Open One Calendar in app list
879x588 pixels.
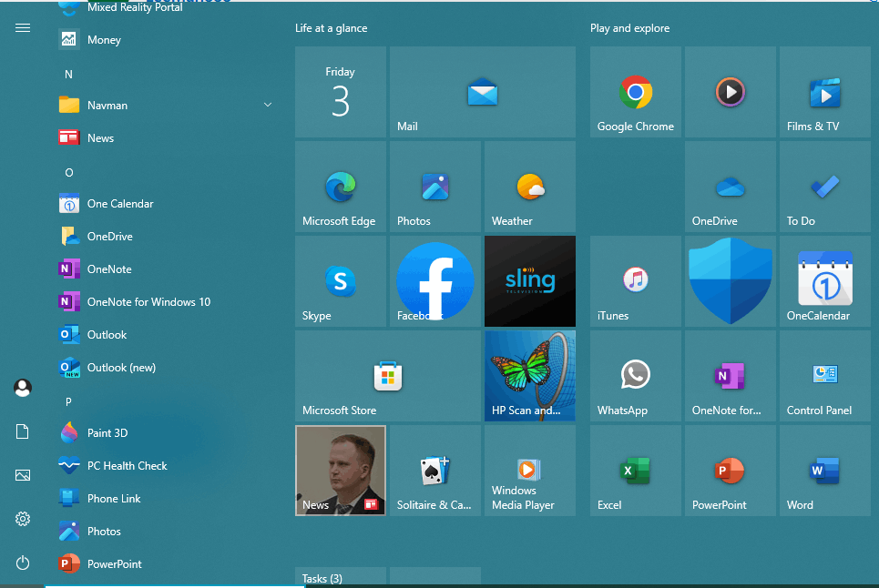[x=166, y=203]
